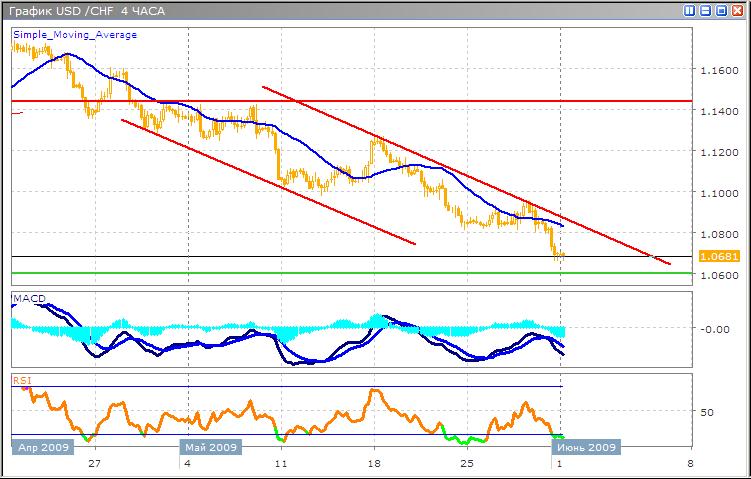Viewport: 751px width, 479px height.
Task: Click the 50 level on RSI scale
Action: [x=706, y=412]
